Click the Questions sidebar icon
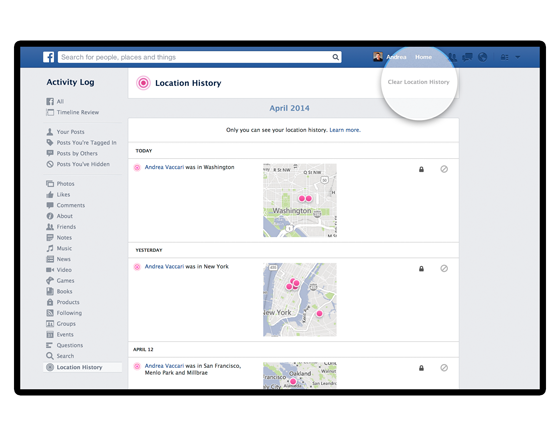The width and height of the screenshot is (560, 436). [x=50, y=345]
